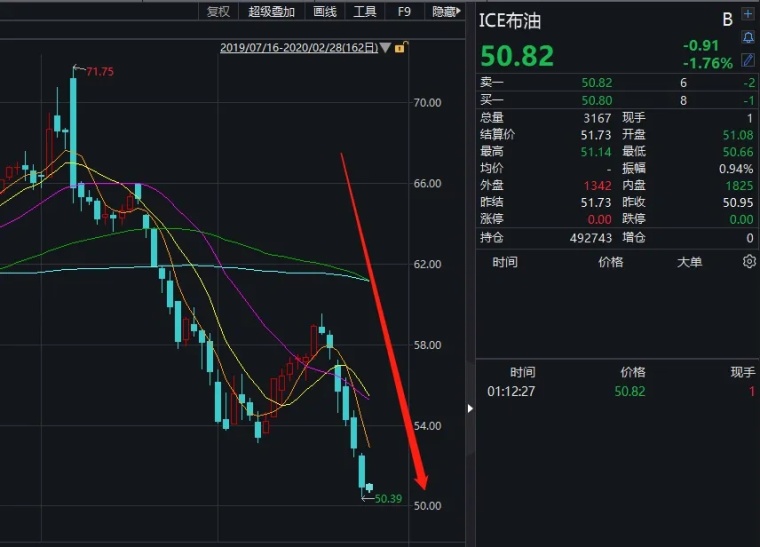Click the latest price 50.82 headline
The image size is (760, 547).
click(x=517, y=55)
